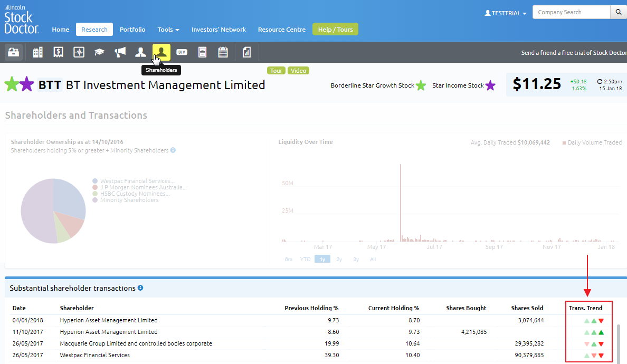627x364 pixels.
Task: Open the heartbeat pulse chart icon
Action: 79,52
